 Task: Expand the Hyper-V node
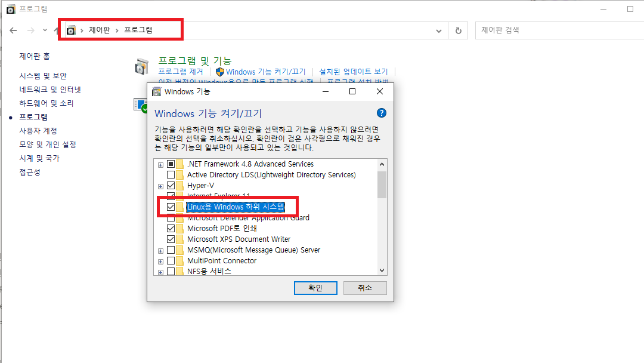160,186
